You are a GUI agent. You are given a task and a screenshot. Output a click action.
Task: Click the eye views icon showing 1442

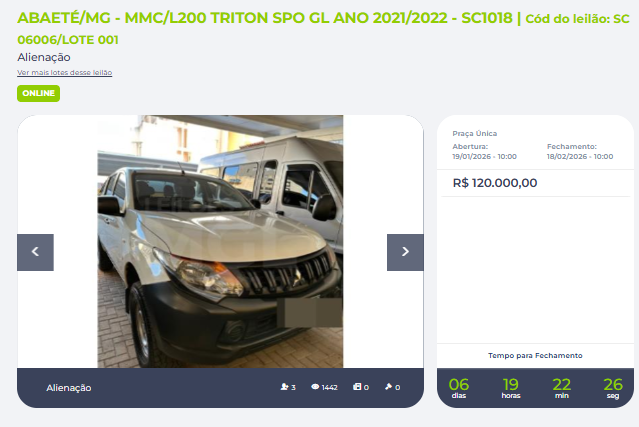pyautogui.click(x=315, y=387)
